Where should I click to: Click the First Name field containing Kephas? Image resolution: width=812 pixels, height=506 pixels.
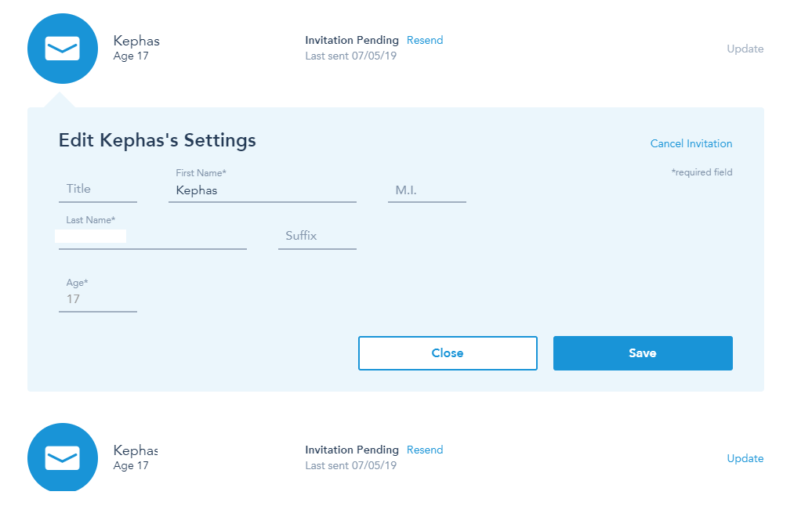pyautogui.click(x=262, y=190)
